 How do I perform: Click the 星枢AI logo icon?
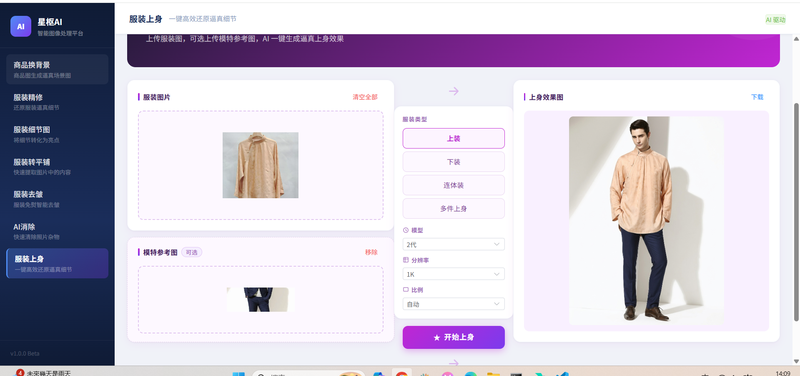[x=20, y=27]
